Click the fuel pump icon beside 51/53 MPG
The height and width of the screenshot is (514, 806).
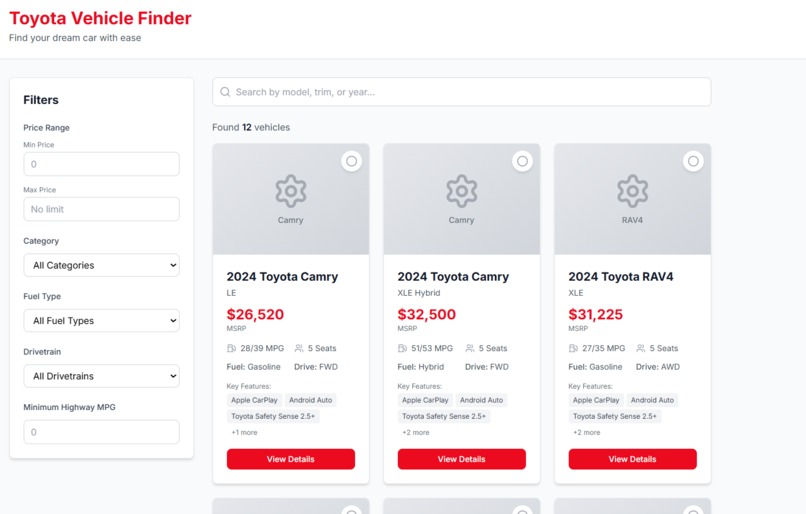tap(402, 348)
